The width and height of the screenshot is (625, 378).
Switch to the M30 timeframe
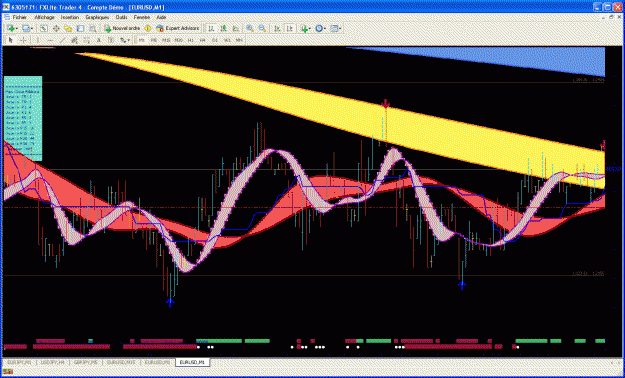coord(179,40)
